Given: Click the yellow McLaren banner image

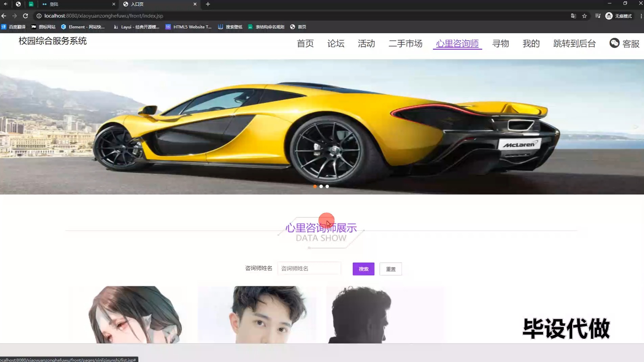Looking at the screenshot, I should pyautogui.click(x=322, y=127).
